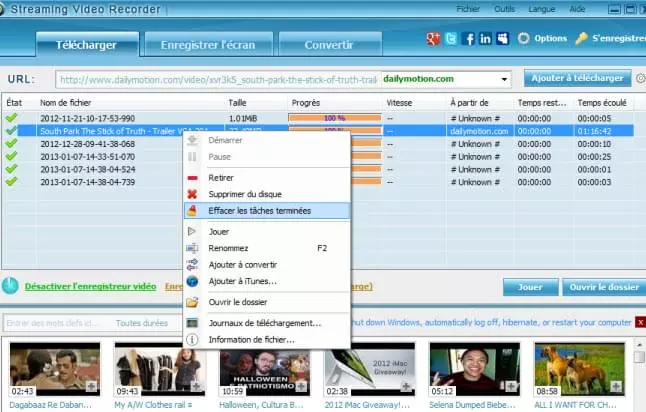This screenshot has height=412, width=646.
Task: Click the Google Plus share icon
Action: (x=433, y=39)
